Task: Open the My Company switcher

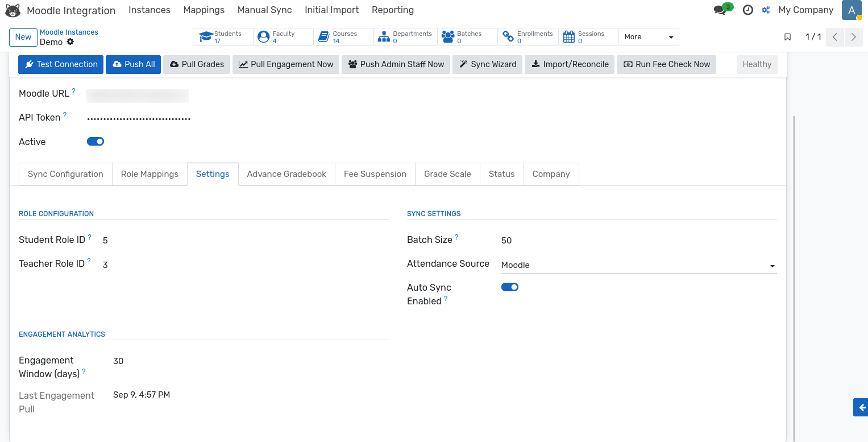Action: point(805,10)
